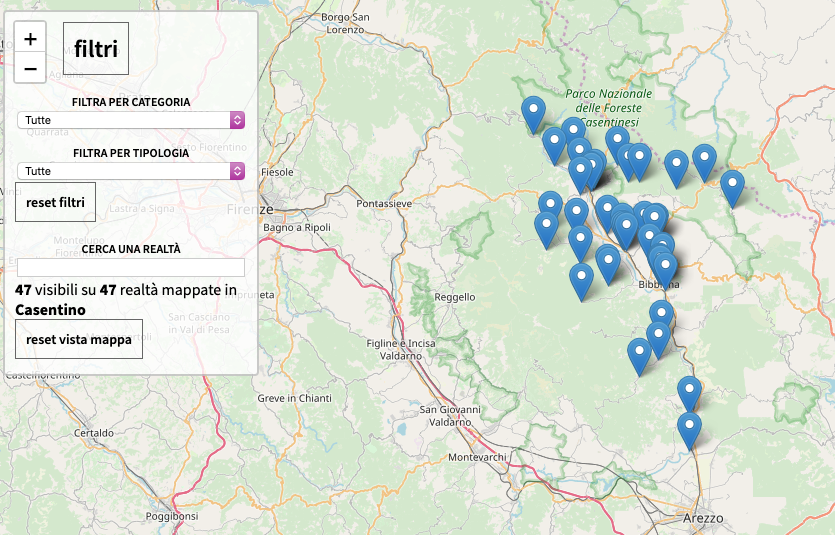Click the westernmost pin of the middle cluster
The image size is (835, 535).
tap(546, 229)
